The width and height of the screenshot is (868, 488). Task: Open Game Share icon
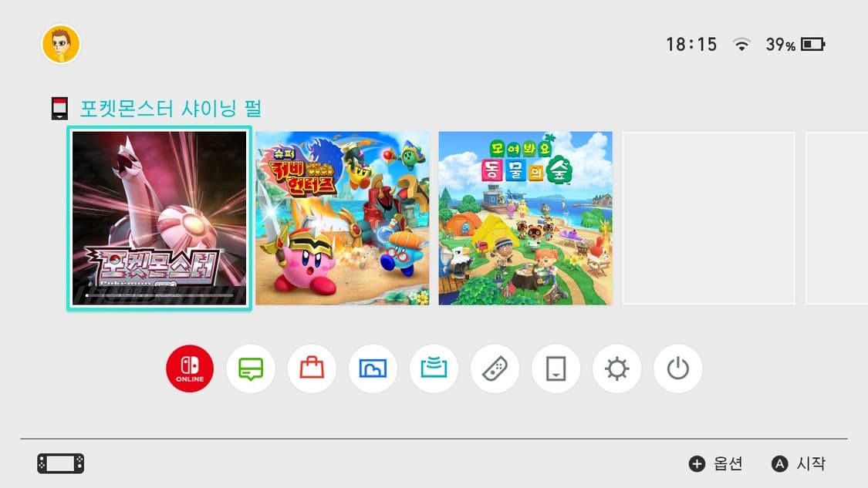pos(434,369)
